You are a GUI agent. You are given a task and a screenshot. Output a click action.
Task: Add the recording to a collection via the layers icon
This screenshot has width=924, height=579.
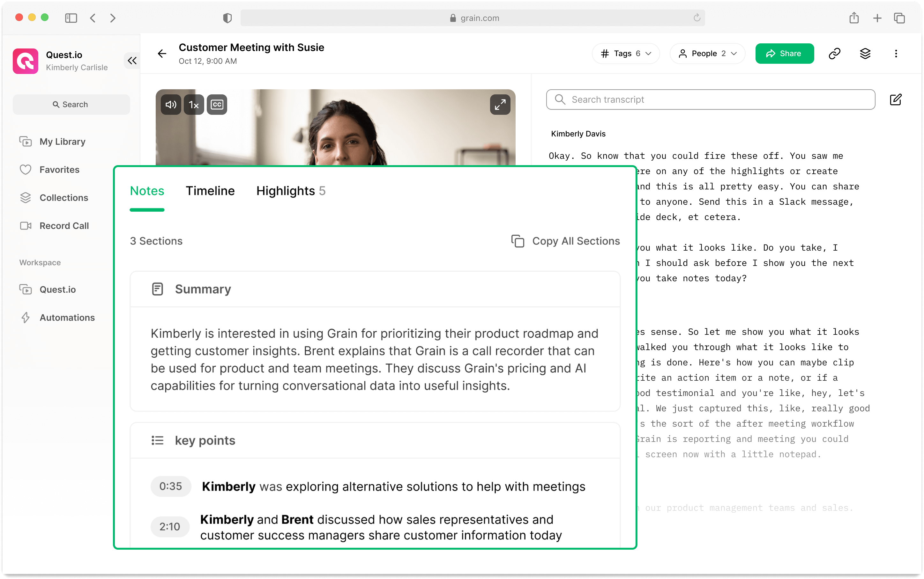[x=865, y=54]
